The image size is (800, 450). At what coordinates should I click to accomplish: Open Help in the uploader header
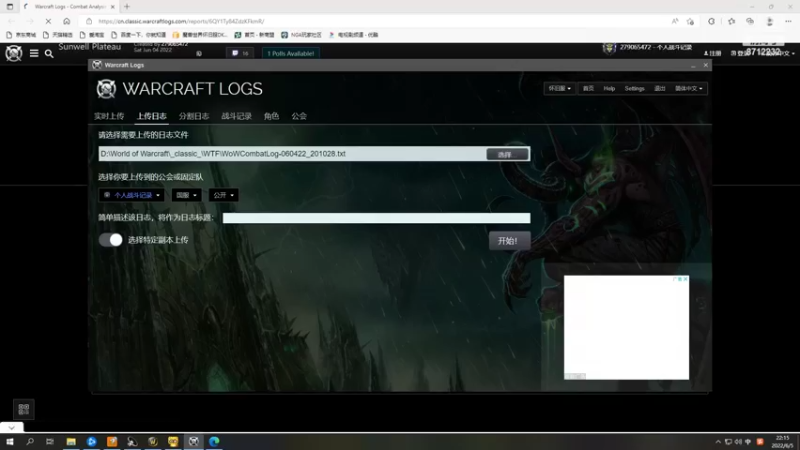(609, 88)
